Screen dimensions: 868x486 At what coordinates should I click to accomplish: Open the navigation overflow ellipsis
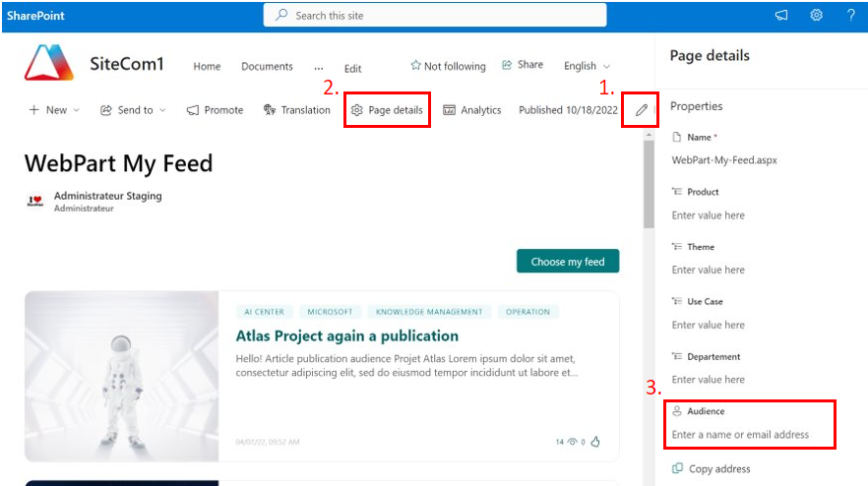tap(318, 68)
